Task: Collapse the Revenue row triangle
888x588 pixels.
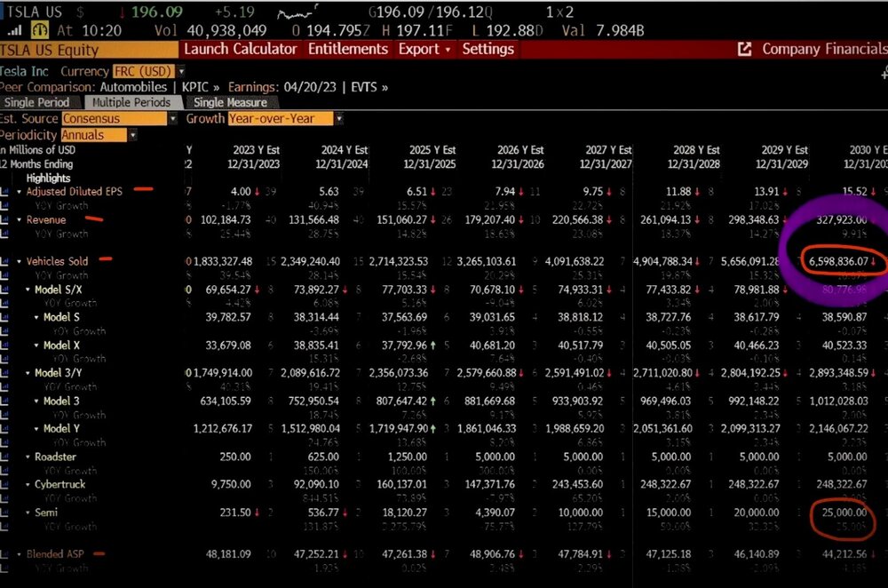Action: 19,219
